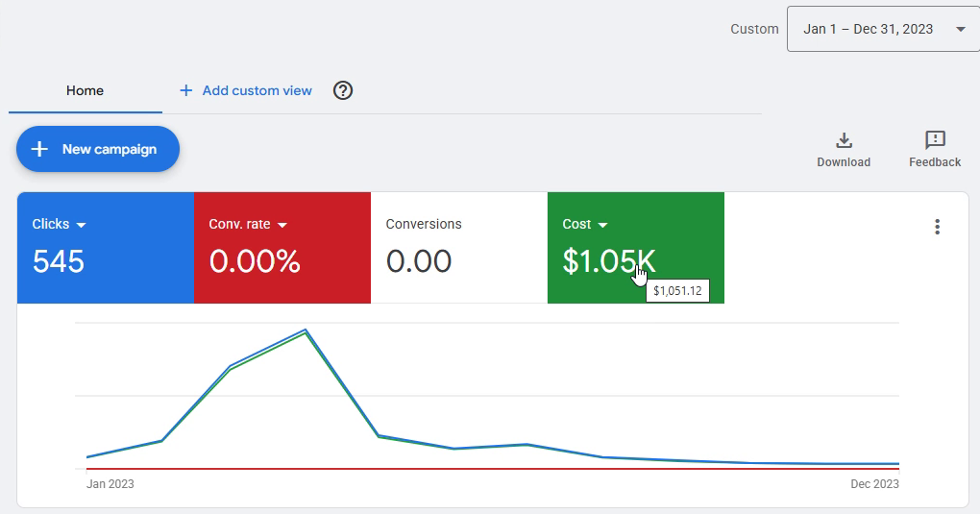Switch to the Home tab
The height and width of the screenshot is (514, 980).
click(85, 90)
